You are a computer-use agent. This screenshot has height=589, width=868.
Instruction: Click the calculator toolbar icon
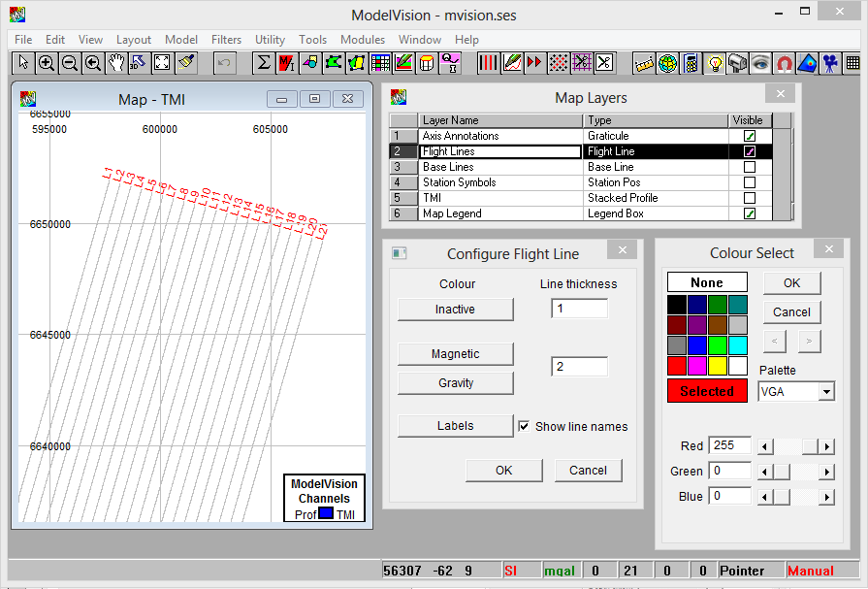691,63
